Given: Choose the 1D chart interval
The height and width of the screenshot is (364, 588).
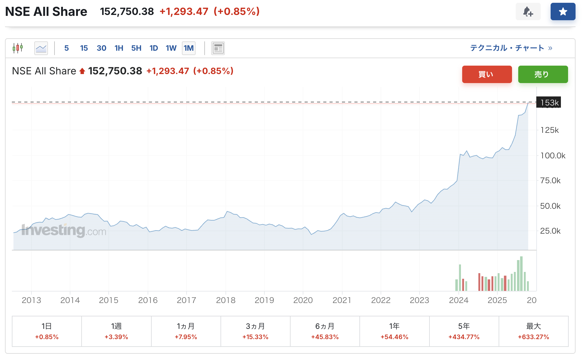Looking at the screenshot, I should pos(154,48).
